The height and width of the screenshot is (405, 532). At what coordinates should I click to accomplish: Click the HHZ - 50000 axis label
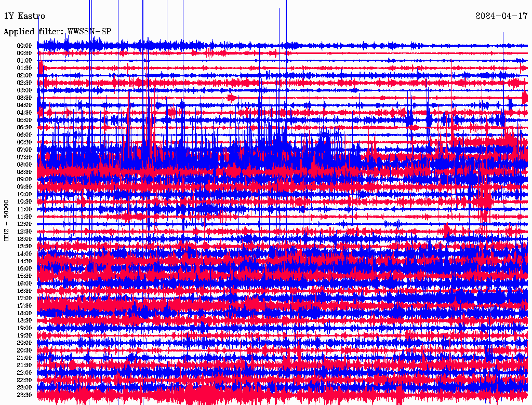[x=6, y=220]
